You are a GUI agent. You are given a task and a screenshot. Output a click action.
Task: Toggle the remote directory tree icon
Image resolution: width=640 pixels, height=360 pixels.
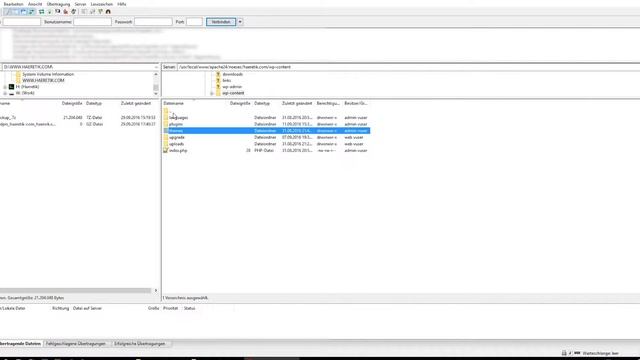click(24, 12)
